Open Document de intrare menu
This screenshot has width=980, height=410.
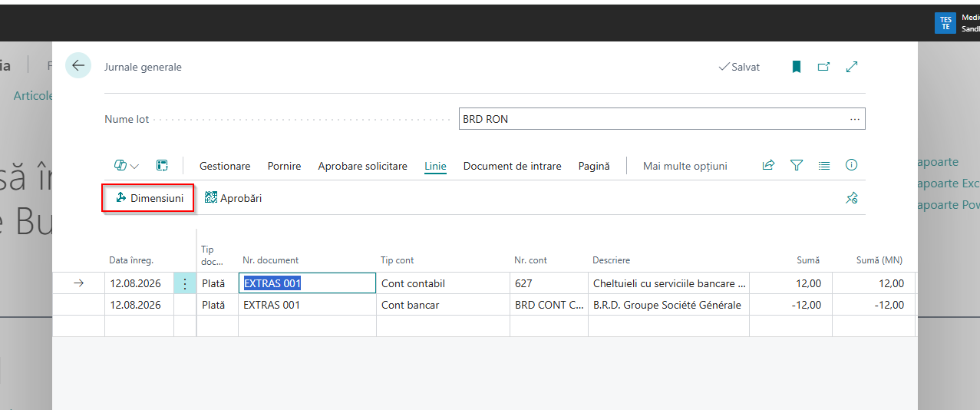pos(512,166)
